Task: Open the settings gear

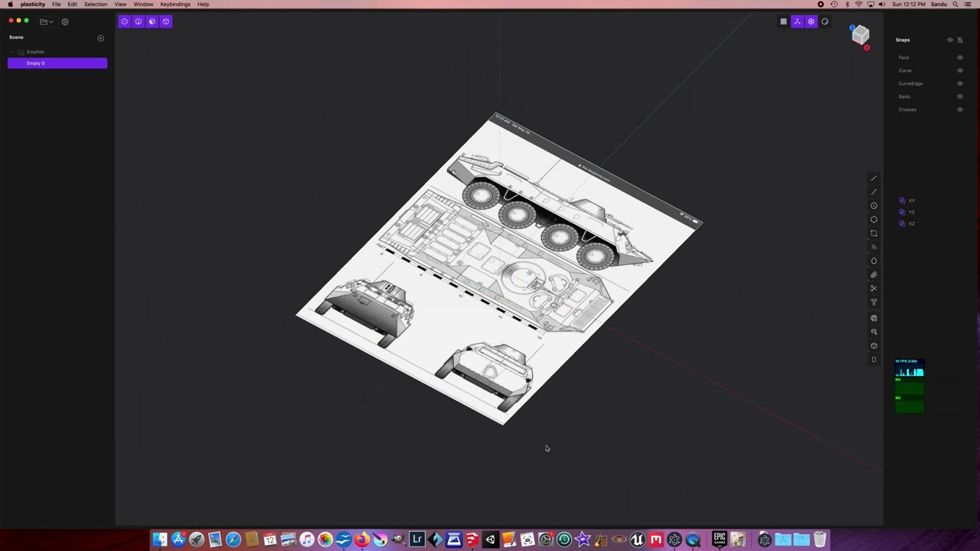Action: coord(65,21)
